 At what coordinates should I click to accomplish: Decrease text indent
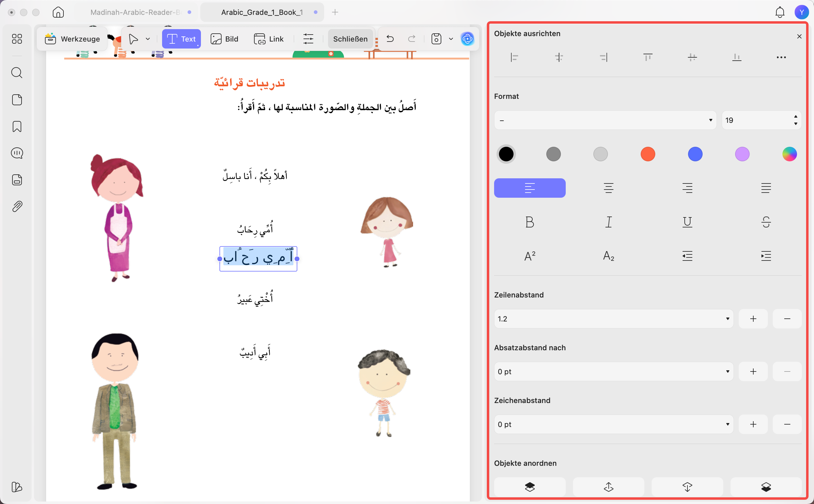(687, 256)
